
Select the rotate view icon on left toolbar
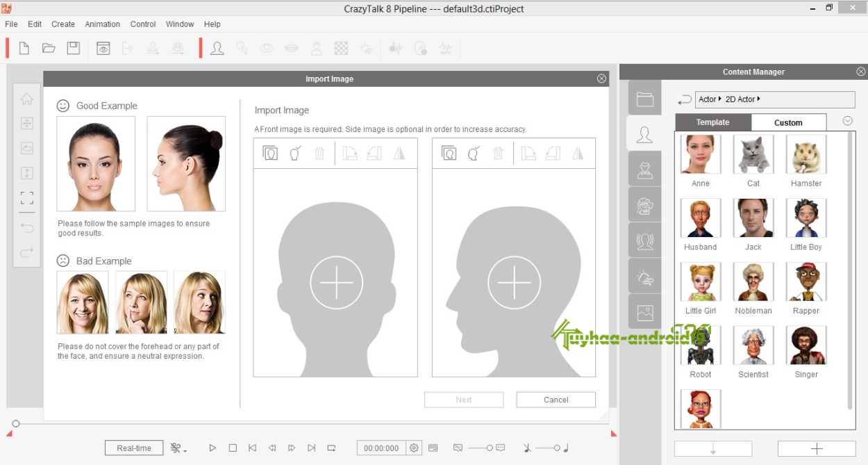click(27, 148)
